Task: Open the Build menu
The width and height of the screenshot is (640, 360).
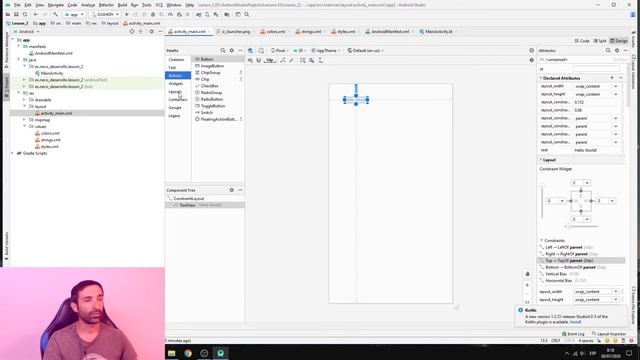Action: [122, 5]
